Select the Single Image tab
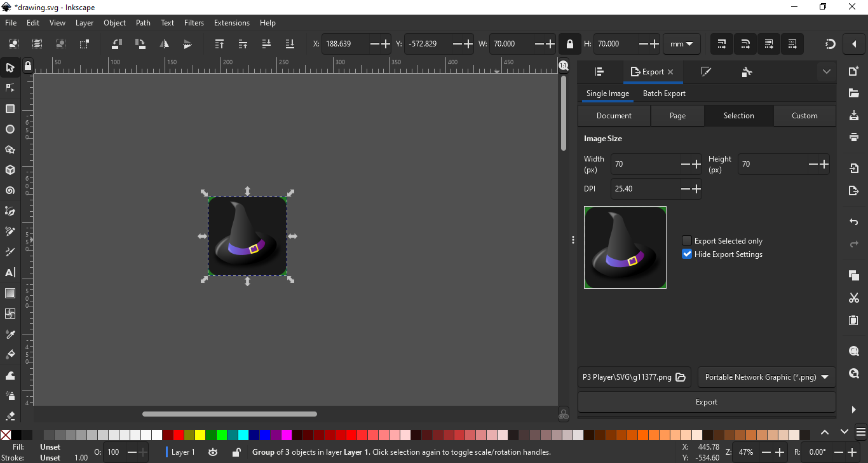This screenshot has width=868, height=463. tap(607, 93)
